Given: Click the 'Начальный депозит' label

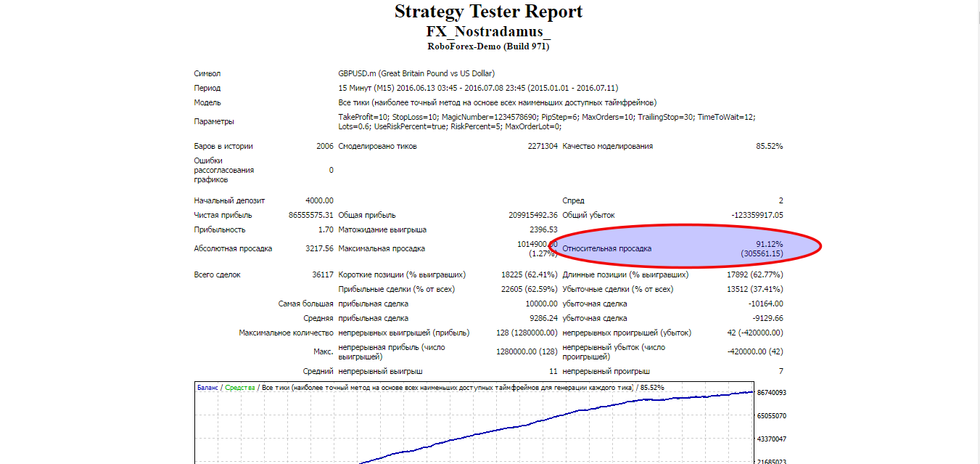Looking at the screenshot, I should coord(229,200).
